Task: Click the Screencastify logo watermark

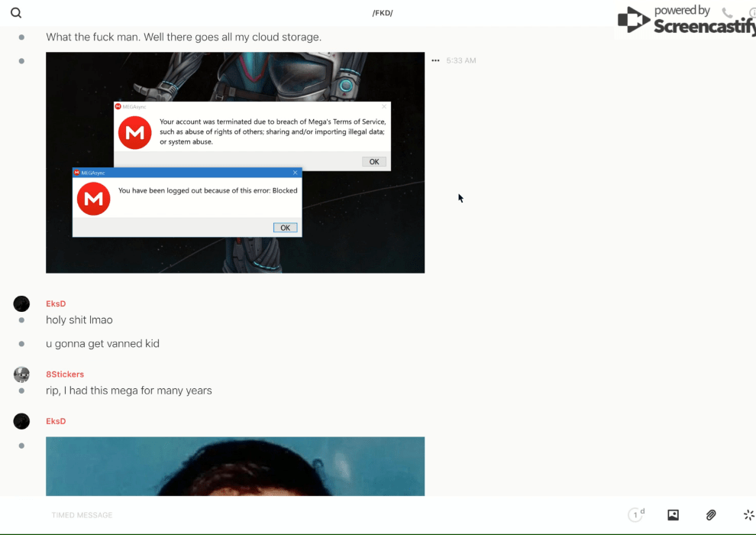Action: tap(685, 20)
